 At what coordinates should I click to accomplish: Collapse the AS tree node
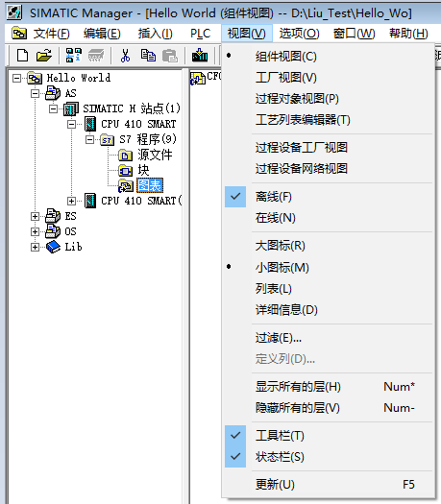point(35,93)
